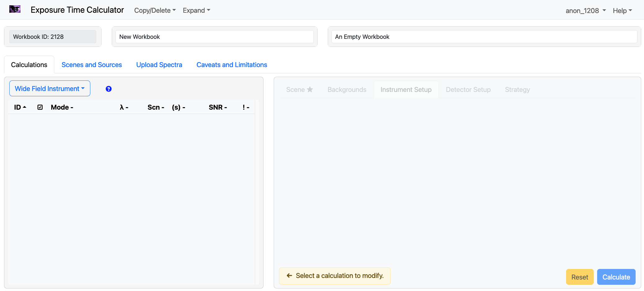644x291 pixels.
Task: Sort by the SNR column header
Action: [x=218, y=107]
